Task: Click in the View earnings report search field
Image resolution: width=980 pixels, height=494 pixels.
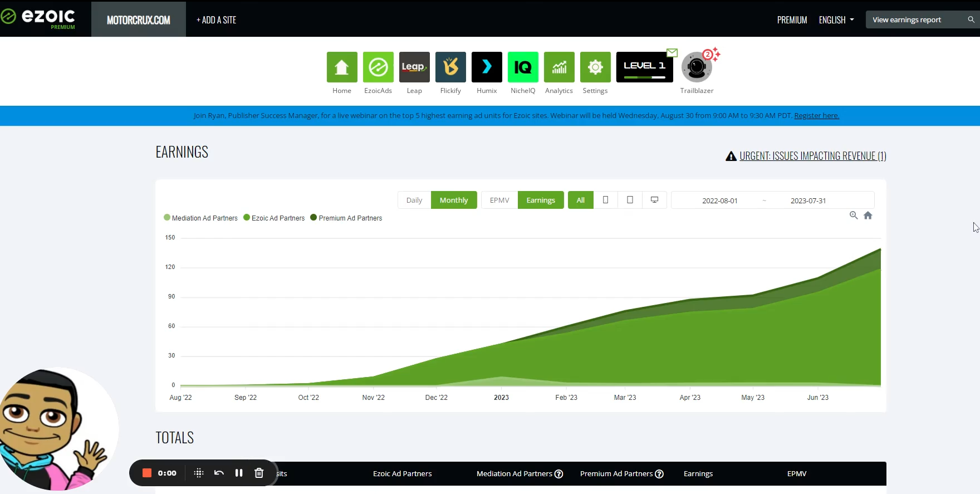Action: pyautogui.click(x=916, y=19)
